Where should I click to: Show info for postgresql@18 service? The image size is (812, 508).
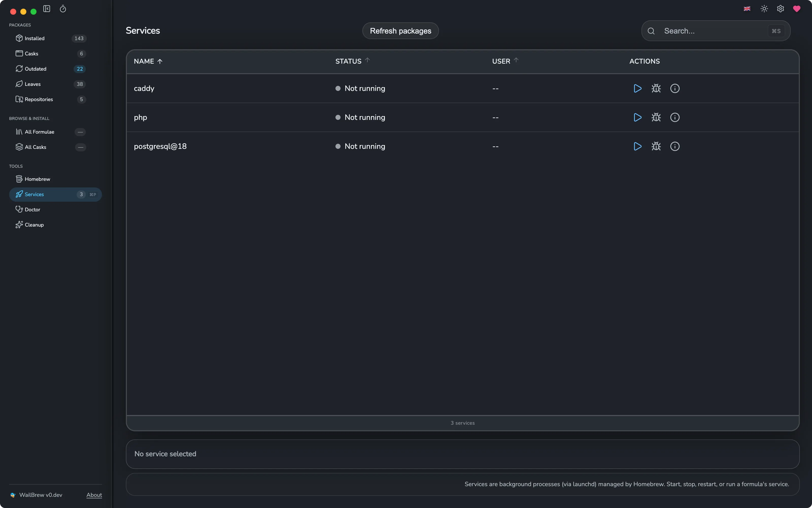pos(675,146)
